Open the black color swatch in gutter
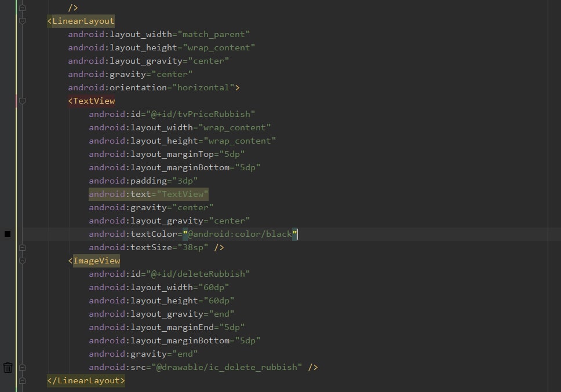 pos(8,234)
